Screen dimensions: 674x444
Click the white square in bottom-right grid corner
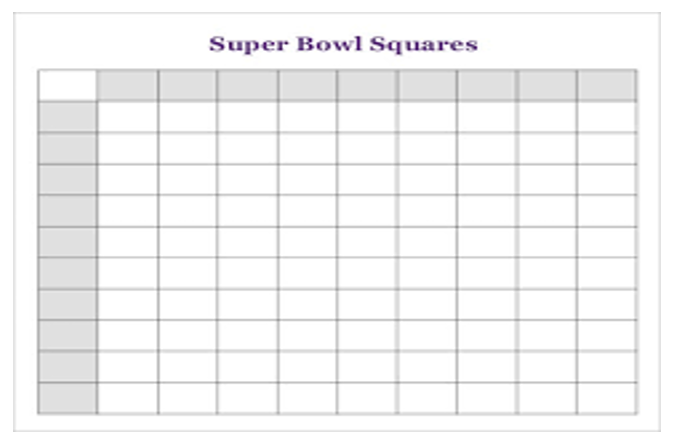607,398
